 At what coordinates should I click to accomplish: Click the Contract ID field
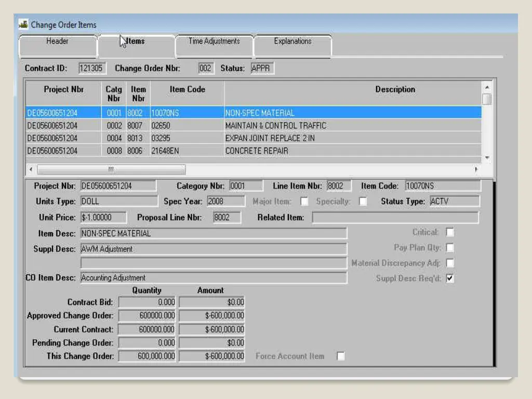pyautogui.click(x=92, y=68)
